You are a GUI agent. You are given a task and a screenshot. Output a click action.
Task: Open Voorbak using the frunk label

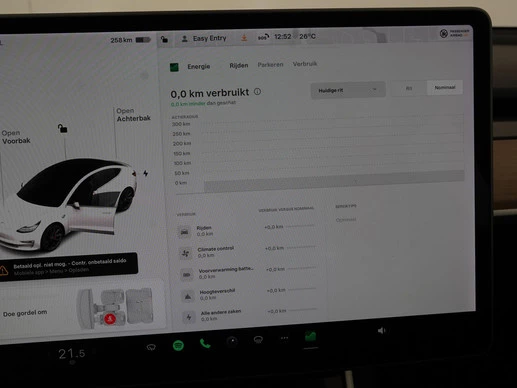click(16, 137)
